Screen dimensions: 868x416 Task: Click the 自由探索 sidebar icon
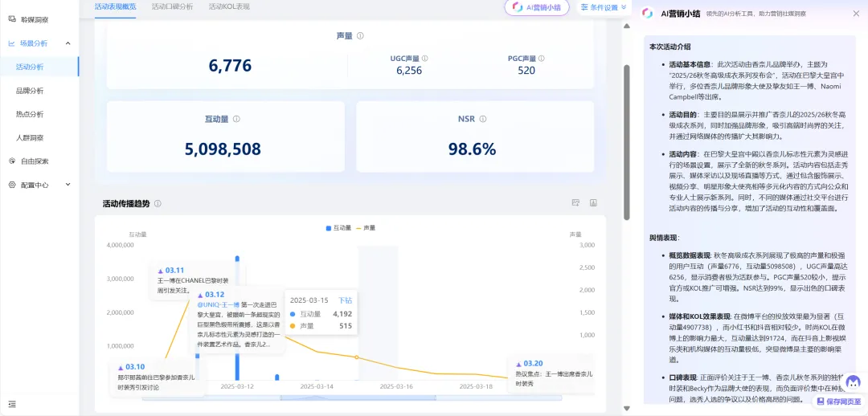pyautogui.click(x=12, y=161)
